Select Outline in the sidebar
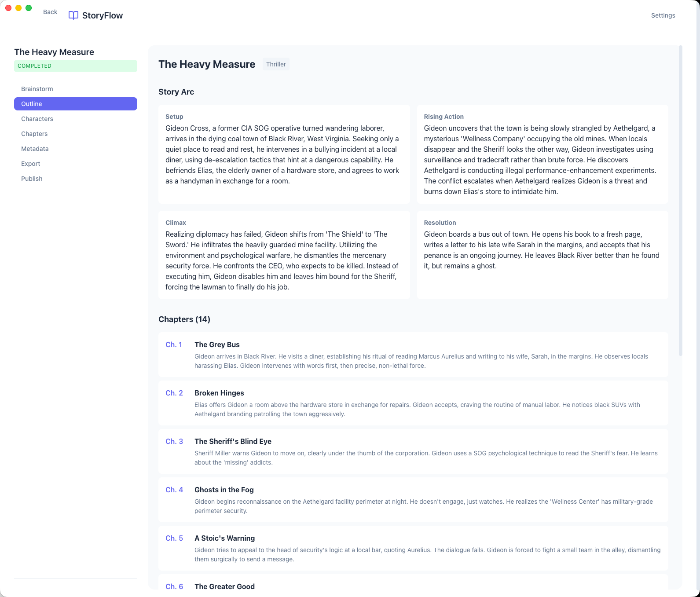 [76, 104]
